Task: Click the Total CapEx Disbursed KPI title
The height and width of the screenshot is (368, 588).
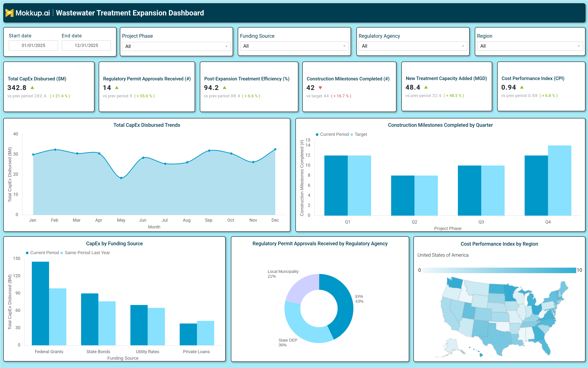Action: pyautogui.click(x=37, y=79)
